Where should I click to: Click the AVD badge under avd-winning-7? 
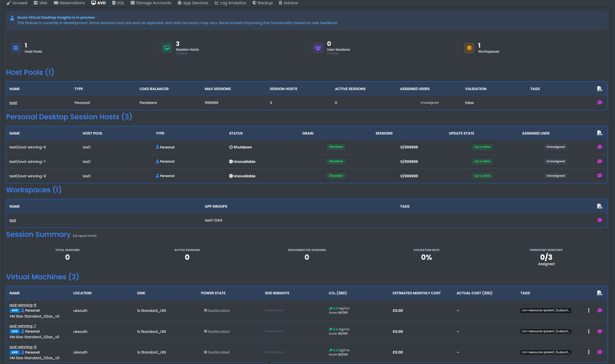point(15,331)
